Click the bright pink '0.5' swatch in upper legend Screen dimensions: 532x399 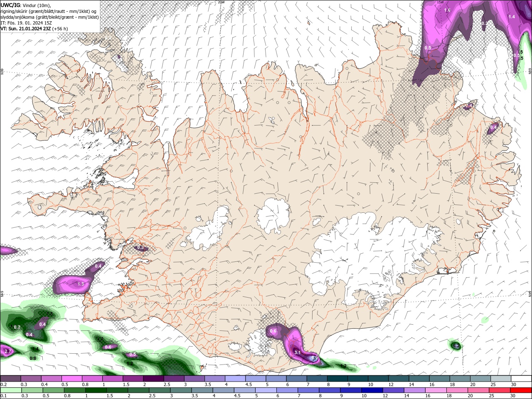point(71,379)
